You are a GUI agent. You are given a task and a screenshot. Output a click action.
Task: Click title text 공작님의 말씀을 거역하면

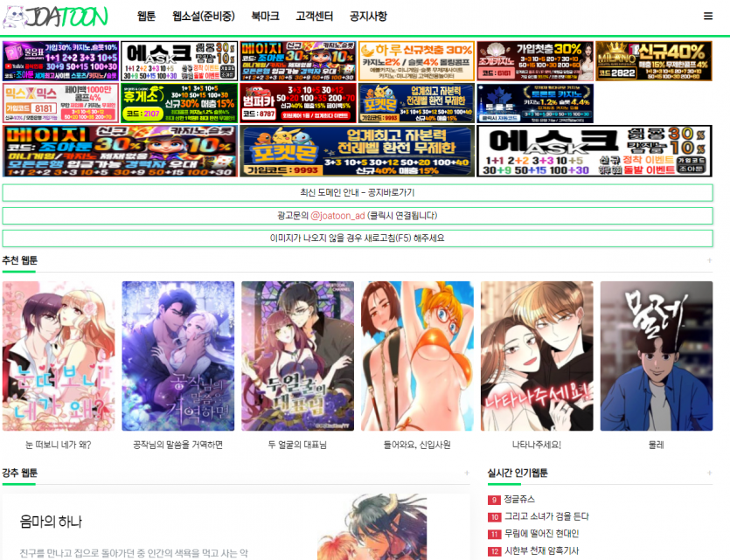pyautogui.click(x=177, y=445)
